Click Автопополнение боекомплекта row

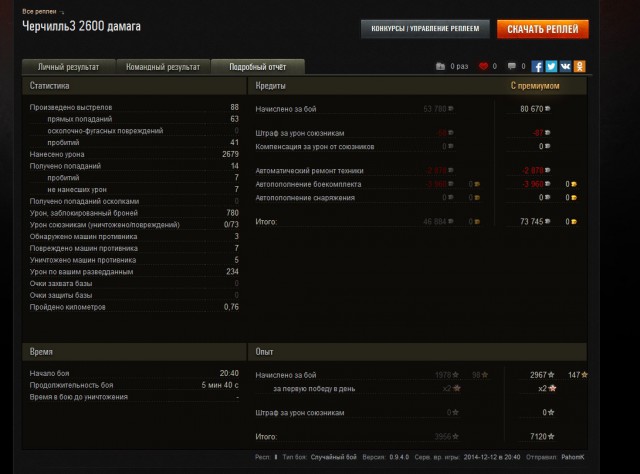click(416, 184)
